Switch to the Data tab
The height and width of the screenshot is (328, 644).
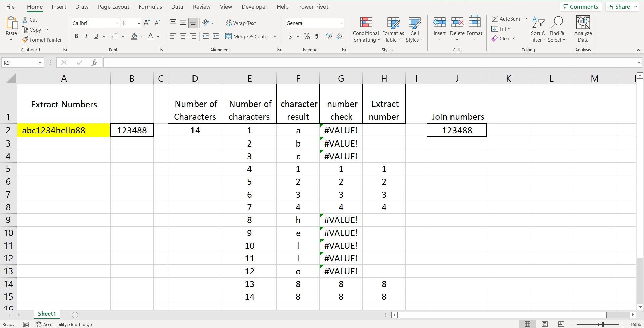(177, 7)
